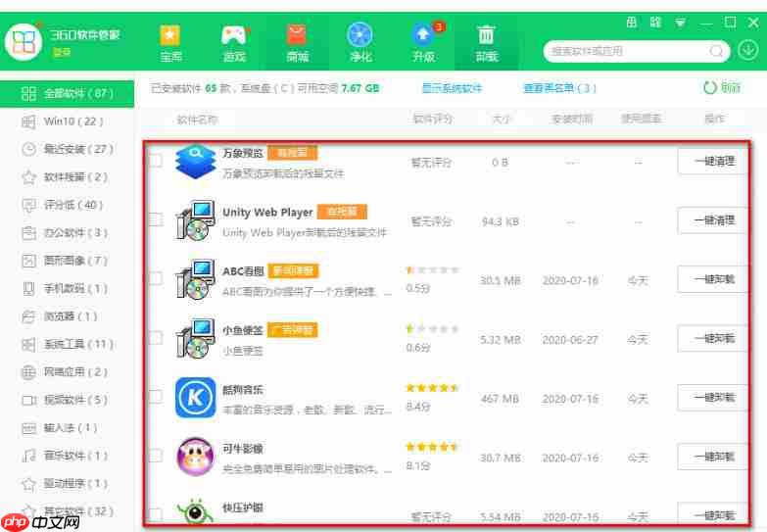Open the 游戏 gamepad icon tab

click(x=234, y=43)
